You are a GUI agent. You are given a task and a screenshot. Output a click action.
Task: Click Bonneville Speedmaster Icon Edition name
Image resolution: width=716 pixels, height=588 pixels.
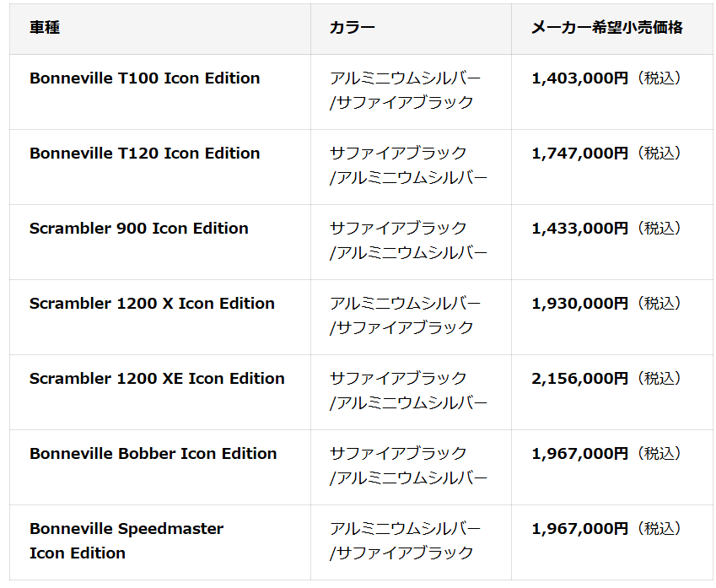[127, 541]
